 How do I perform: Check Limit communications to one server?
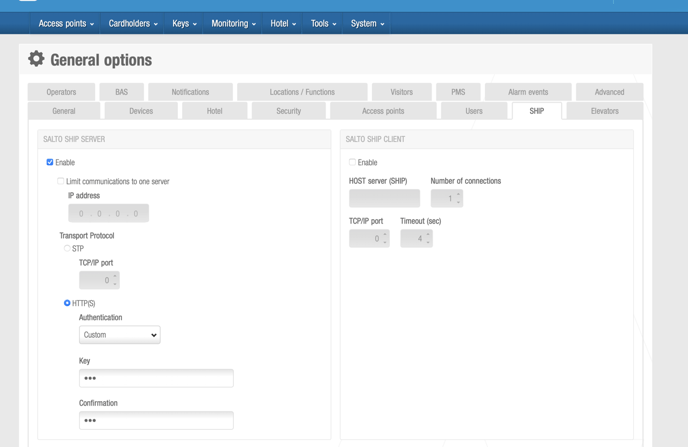click(61, 181)
